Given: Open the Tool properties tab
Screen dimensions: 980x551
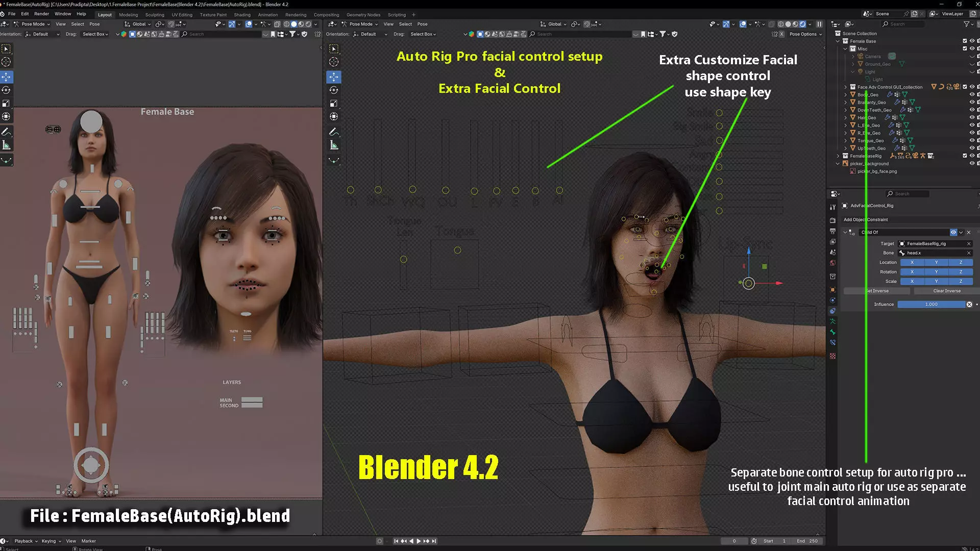Looking at the screenshot, I should point(832,207).
